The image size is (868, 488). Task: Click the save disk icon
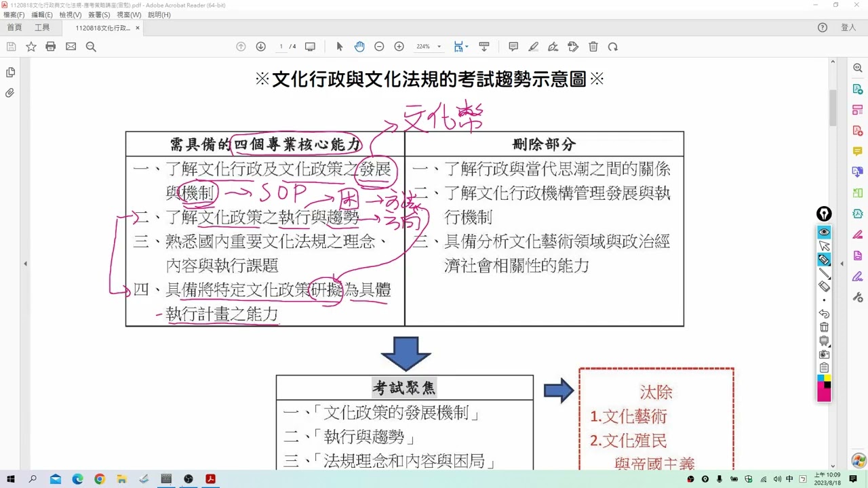pyautogui.click(x=11, y=47)
